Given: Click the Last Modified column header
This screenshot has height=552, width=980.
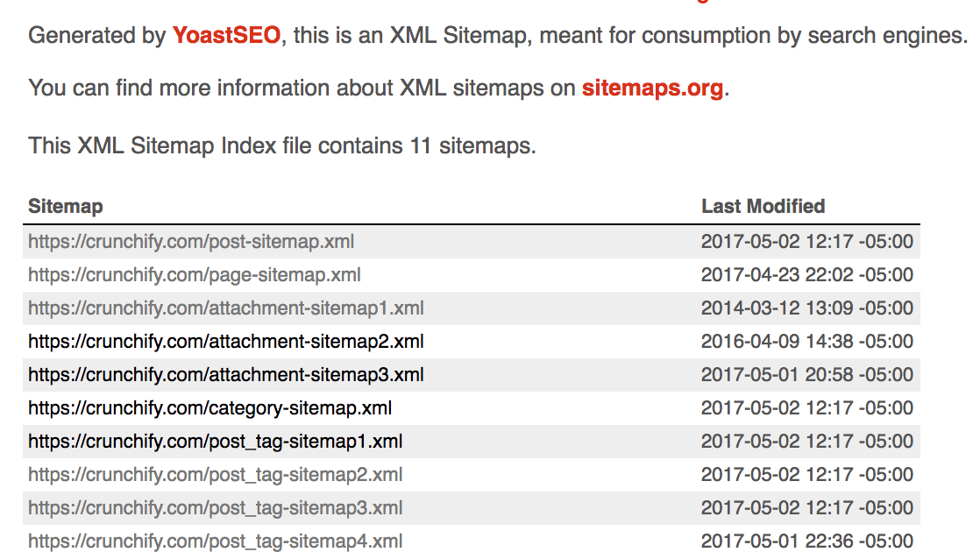Looking at the screenshot, I should tap(763, 206).
